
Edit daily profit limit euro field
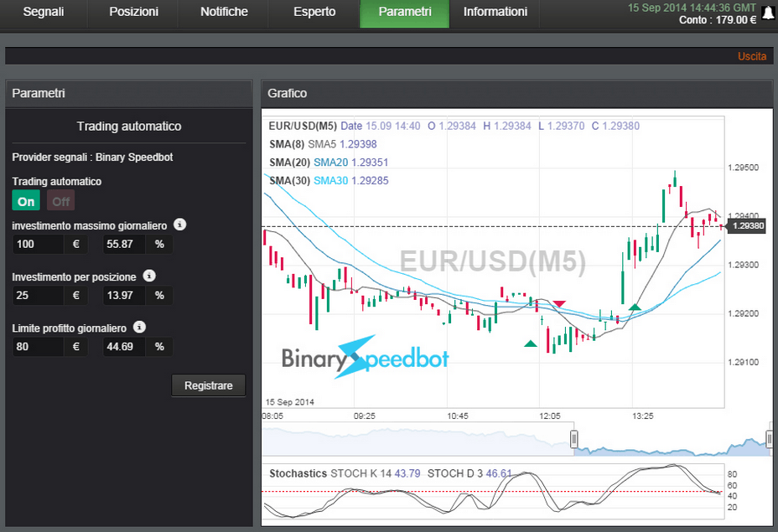[x=39, y=347]
